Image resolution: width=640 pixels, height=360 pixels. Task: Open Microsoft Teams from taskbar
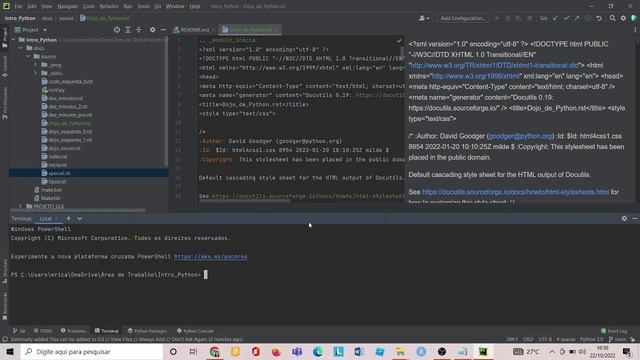coord(297,351)
